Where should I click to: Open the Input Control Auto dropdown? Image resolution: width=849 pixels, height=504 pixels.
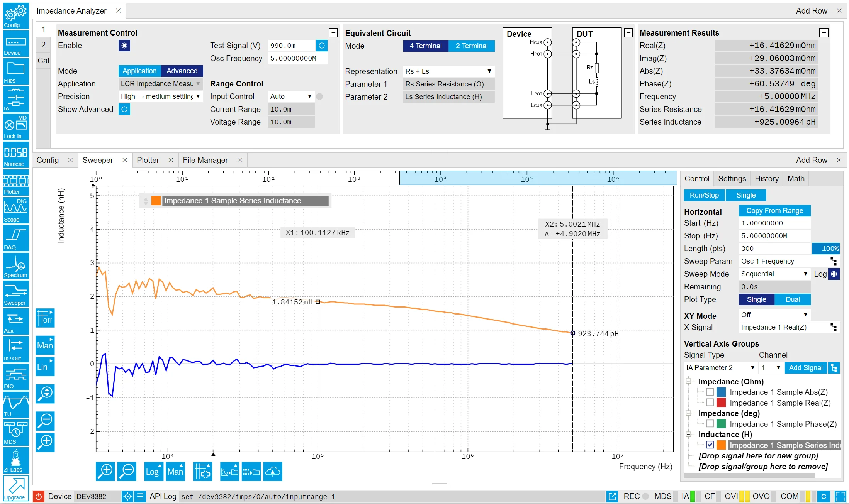click(x=291, y=96)
